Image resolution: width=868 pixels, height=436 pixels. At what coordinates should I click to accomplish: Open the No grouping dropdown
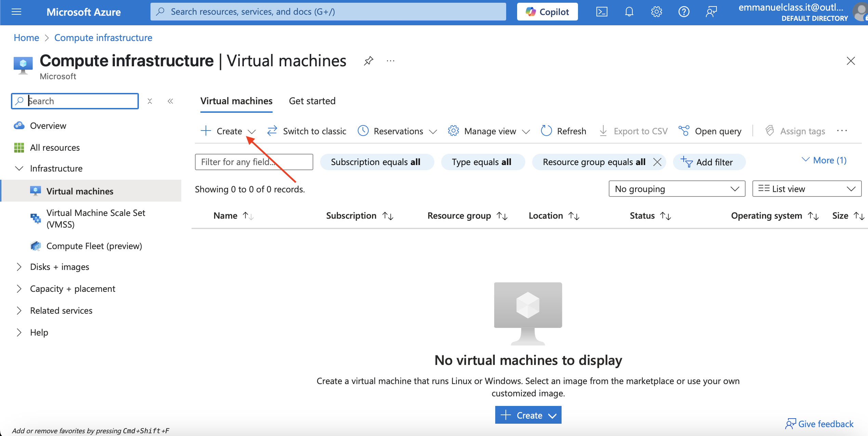pos(677,189)
